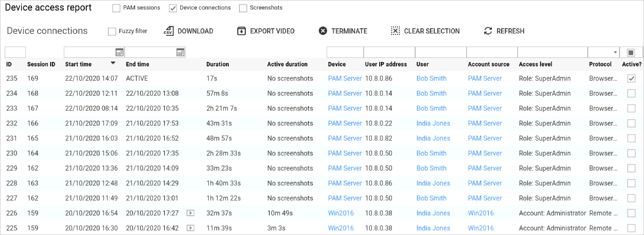Select 'Account: Administrator' in row 226
The image size is (644, 235).
click(552, 213)
